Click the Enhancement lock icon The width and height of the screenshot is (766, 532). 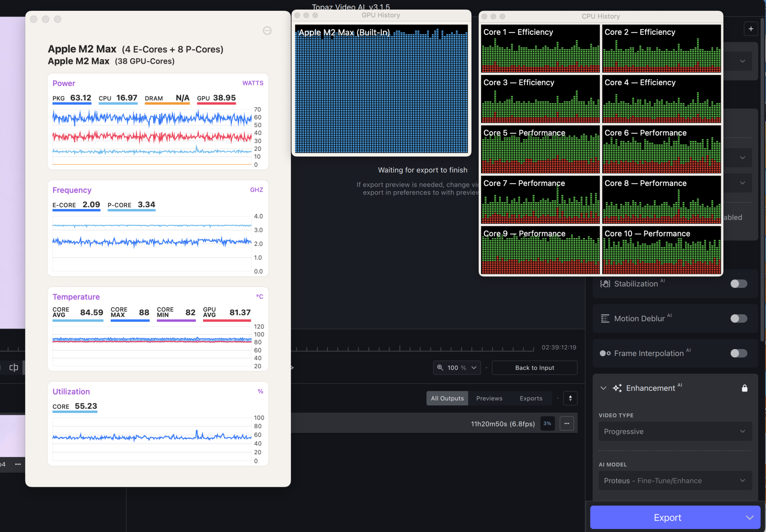pyautogui.click(x=745, y=388)
